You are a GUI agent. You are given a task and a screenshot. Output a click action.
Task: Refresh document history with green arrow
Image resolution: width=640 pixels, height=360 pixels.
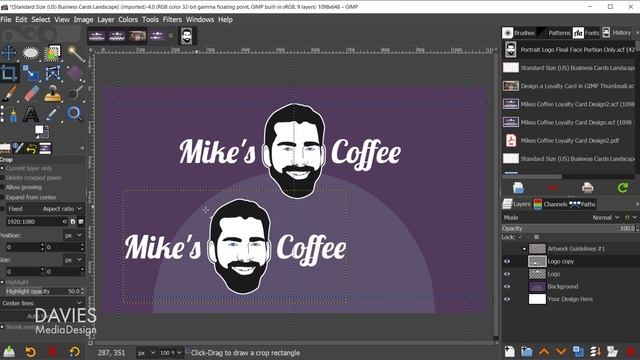click(x=622, y=188)
